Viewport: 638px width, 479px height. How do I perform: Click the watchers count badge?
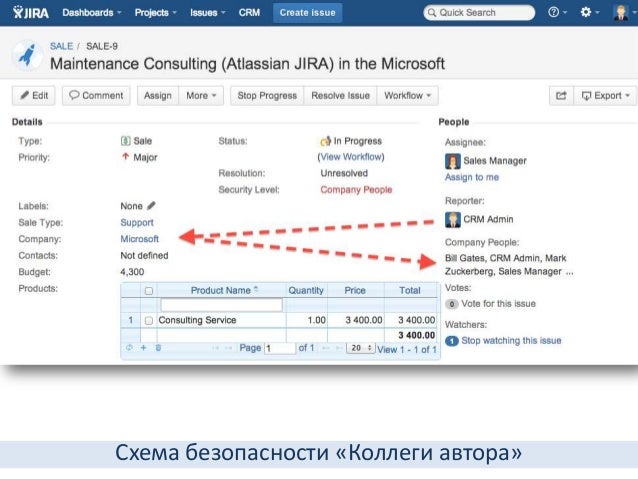[452, 341]
